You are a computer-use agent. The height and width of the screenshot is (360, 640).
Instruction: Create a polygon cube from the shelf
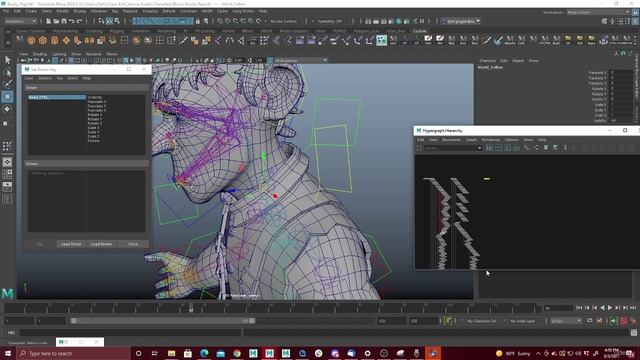click(42, 40)
